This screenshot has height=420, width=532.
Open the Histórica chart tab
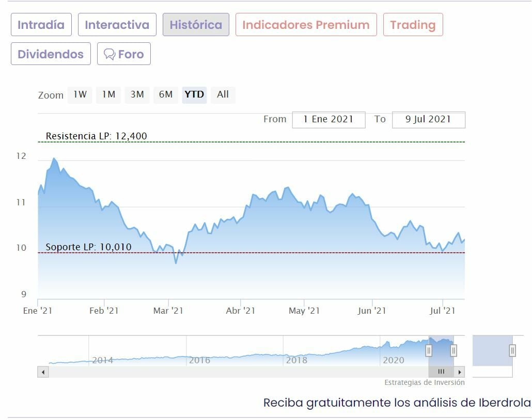tap(196, 25)
